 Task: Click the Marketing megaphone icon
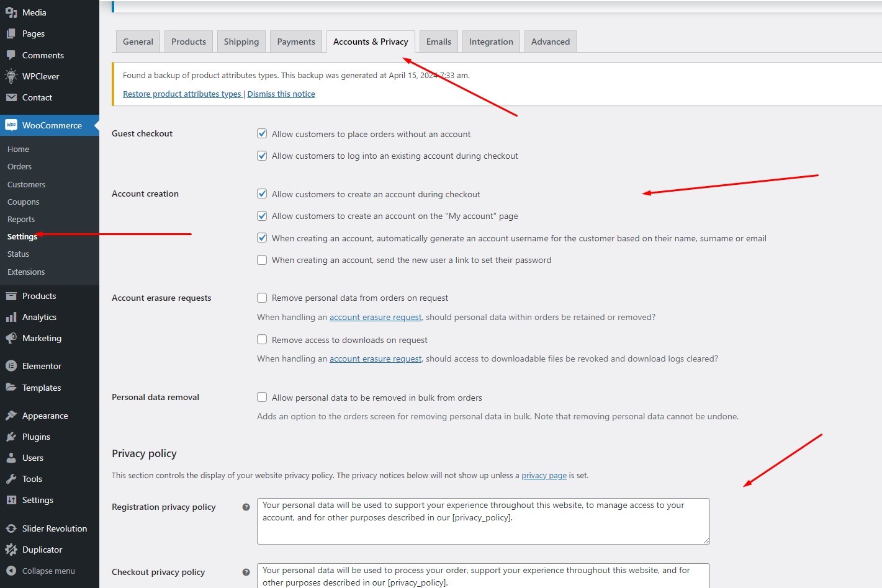coord(11,338)
